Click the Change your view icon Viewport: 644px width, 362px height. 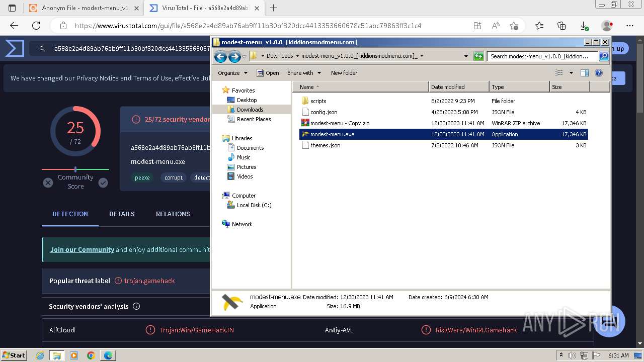(x=559, y=73)
